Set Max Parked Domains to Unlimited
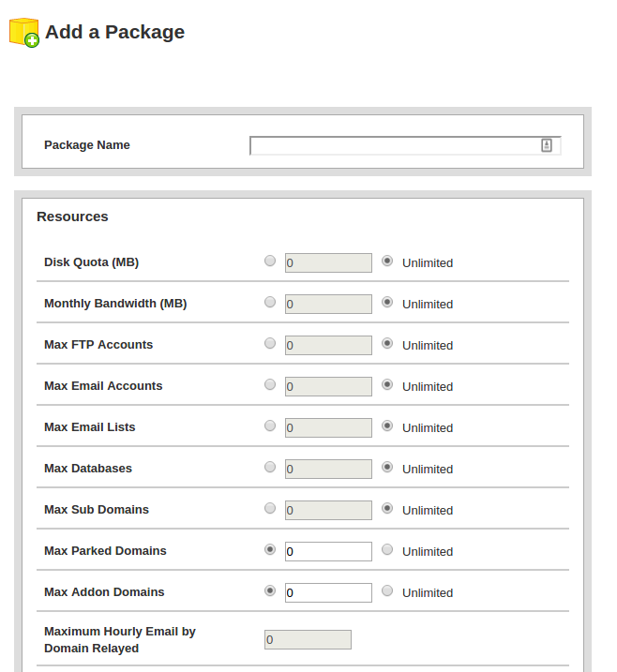The image size is (617, 672). pos(387,550)
